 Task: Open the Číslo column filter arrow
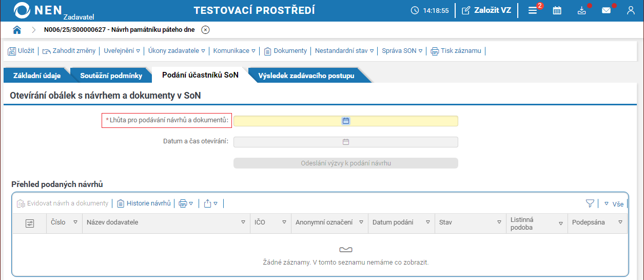pyautogui.click(x=75, y=222)
